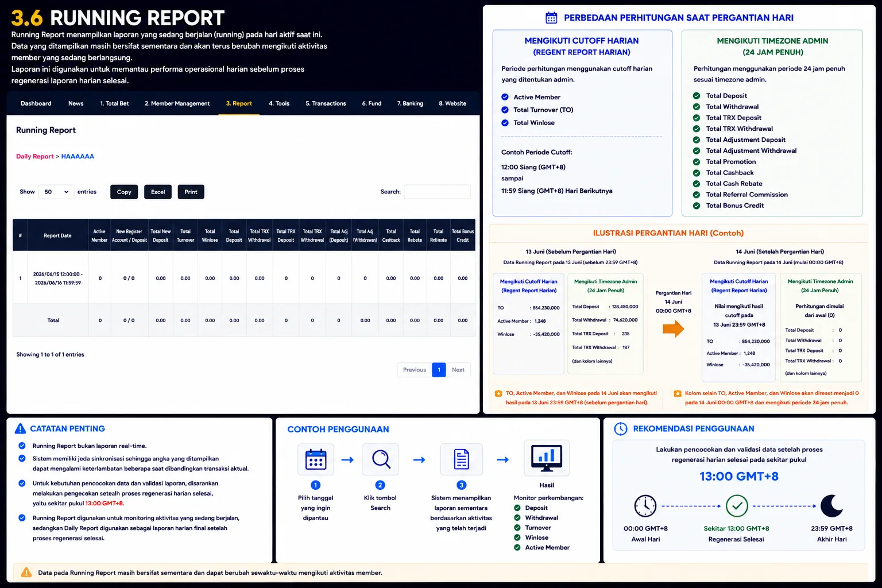The height and width of the screenshot is (588, 882).
Task: Sort by the Total Turnover column header
Action: (185, 235)
